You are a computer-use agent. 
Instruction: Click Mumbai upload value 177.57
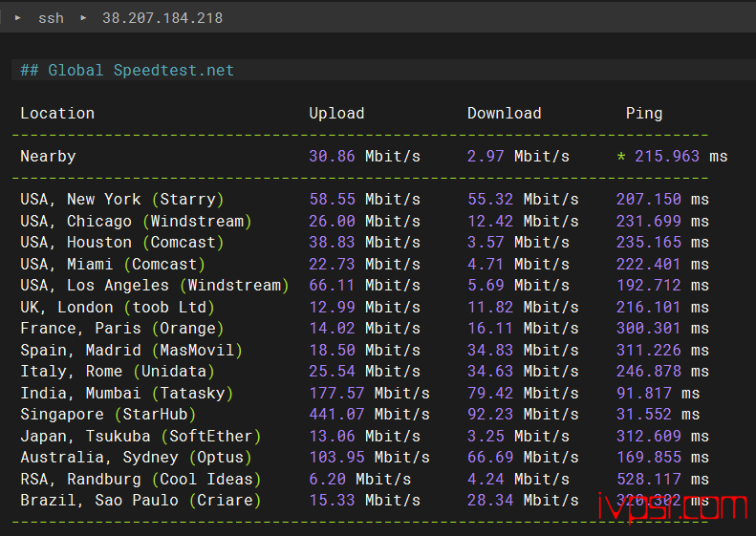pos(336,394)
